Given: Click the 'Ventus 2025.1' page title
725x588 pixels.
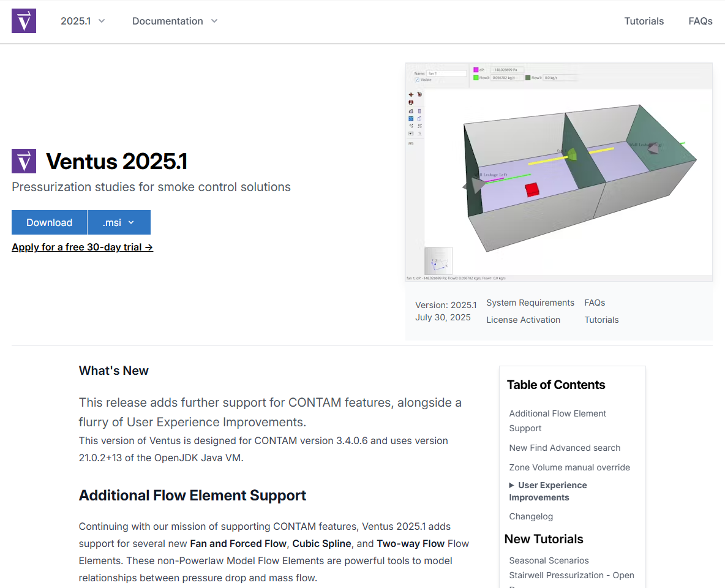Looking at the screenshot, I should 117,162.
